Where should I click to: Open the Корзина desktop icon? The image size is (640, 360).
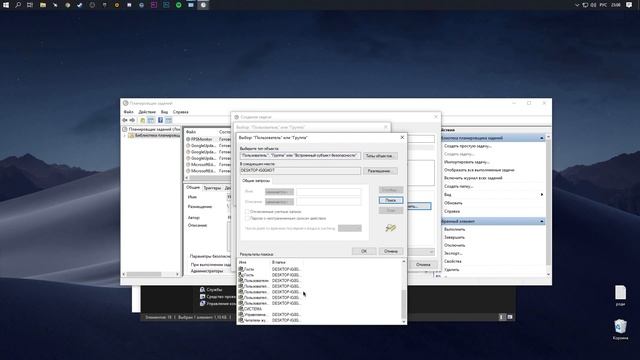tap(620, 329)
